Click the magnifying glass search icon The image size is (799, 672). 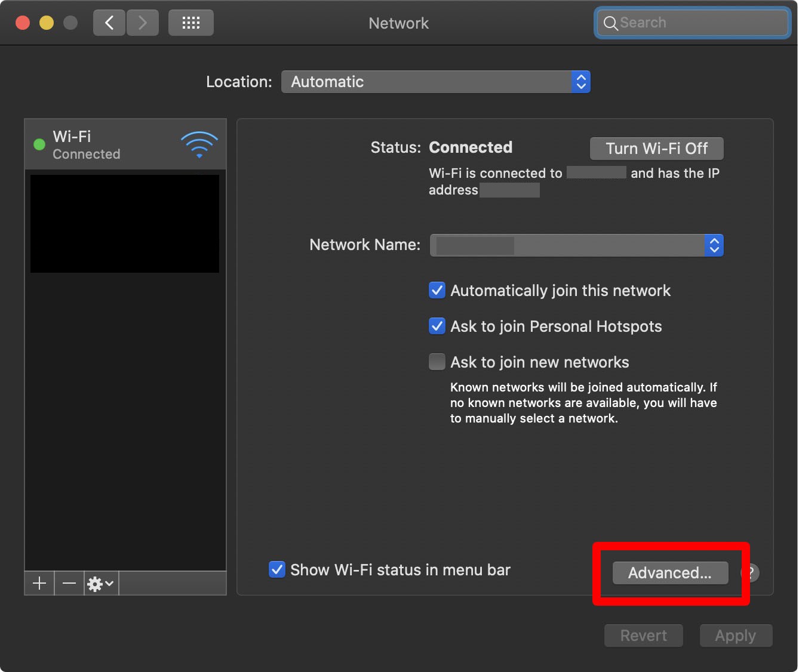coord(610,23)
